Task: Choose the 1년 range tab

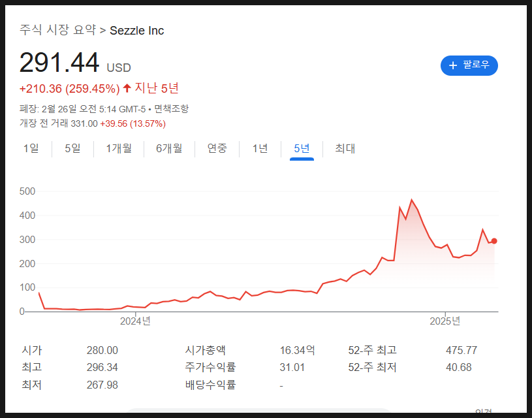Action: click(x=260, y=148)
